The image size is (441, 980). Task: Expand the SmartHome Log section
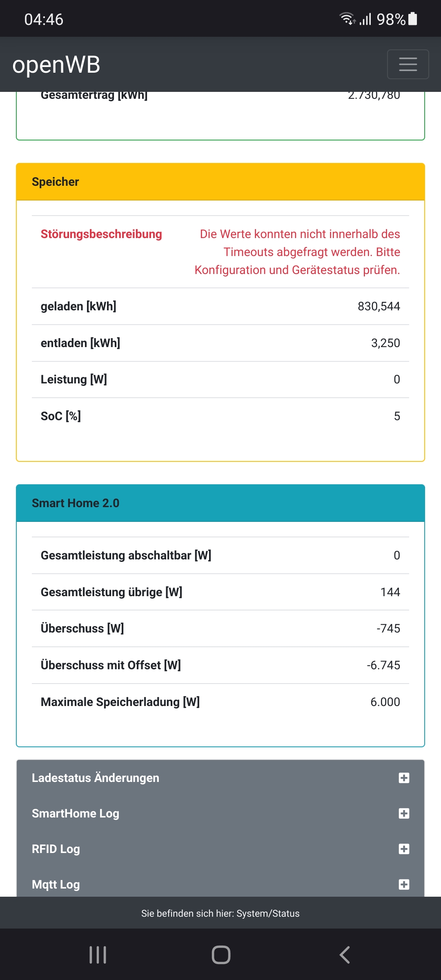tap(76, 813)
